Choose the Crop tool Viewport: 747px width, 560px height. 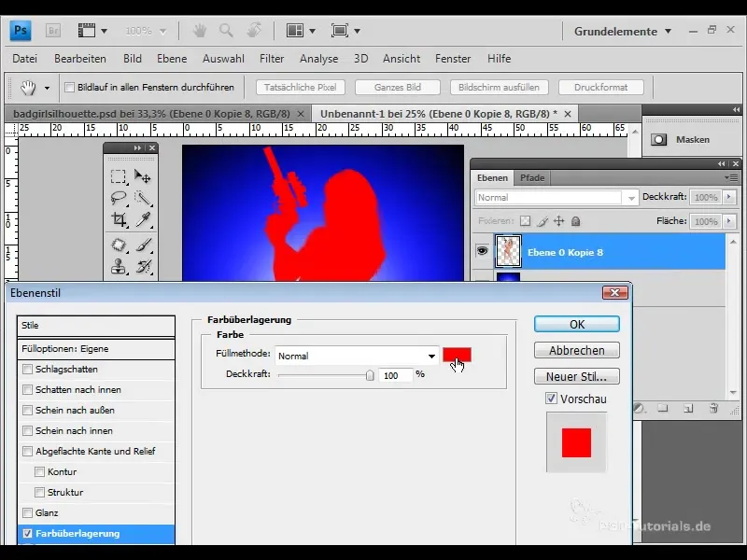click(119, 220)
